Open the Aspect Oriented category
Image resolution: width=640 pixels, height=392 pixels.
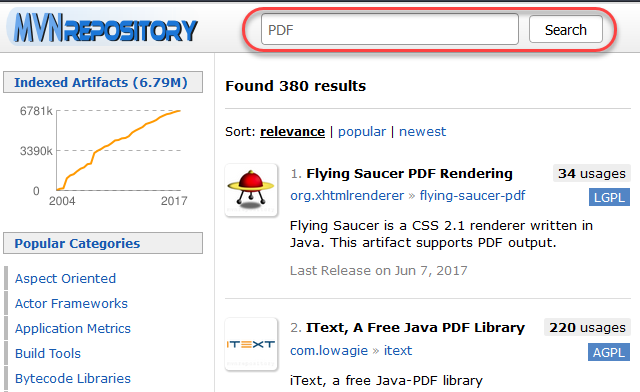65,278
